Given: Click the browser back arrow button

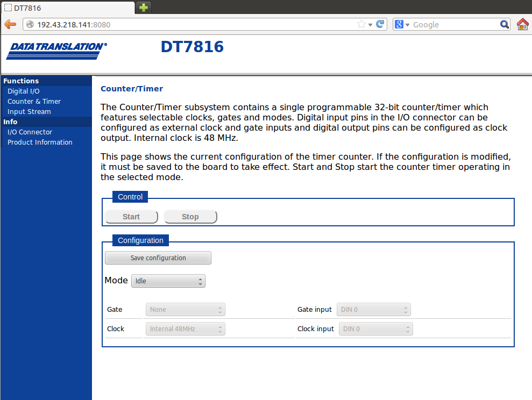Looking at the screenshot, I should pos(10,24).
